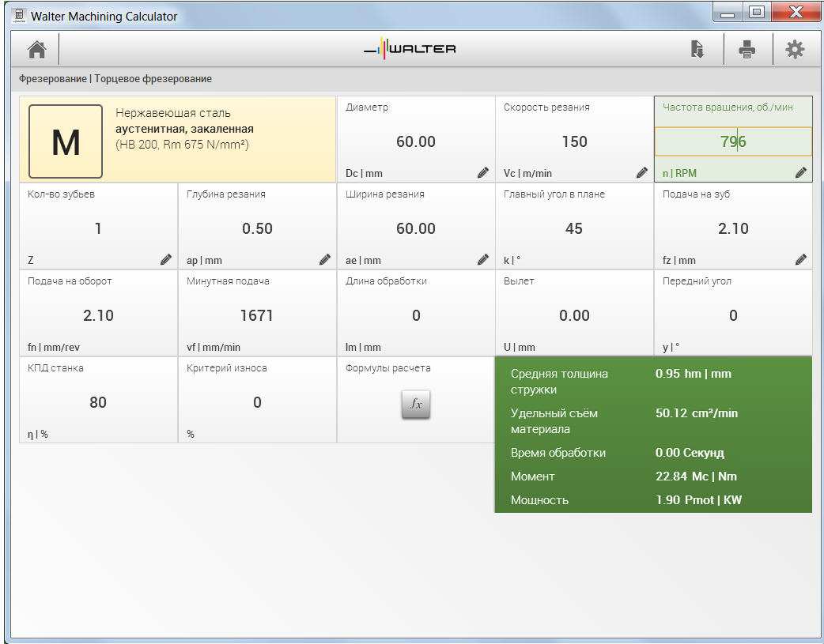Click Передний угол value 0
Viewport: 824px width, 644px height.
tap(733, 315)
